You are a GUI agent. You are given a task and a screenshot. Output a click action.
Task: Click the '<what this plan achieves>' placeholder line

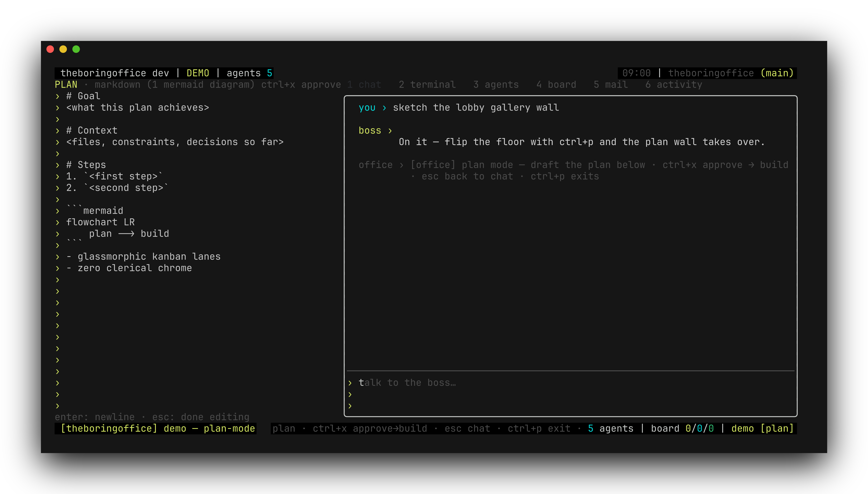click(x=138, y=108)
